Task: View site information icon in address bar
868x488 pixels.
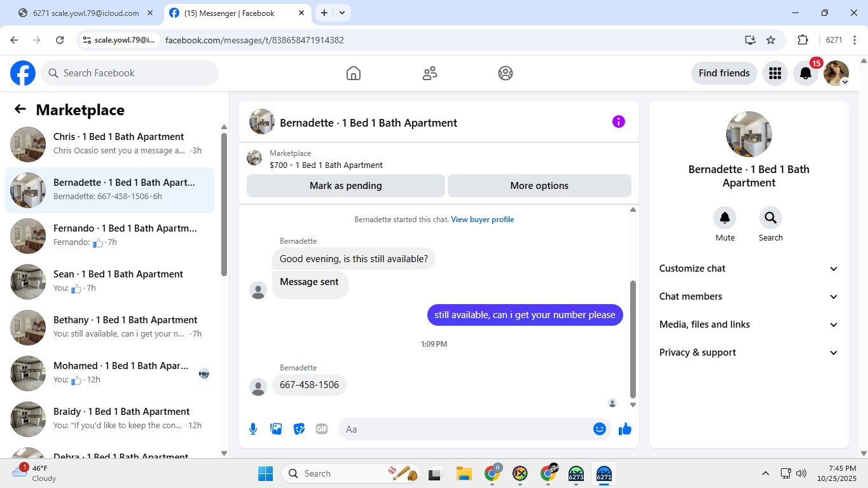Action: pyautogui.click(x=88, y=40)
